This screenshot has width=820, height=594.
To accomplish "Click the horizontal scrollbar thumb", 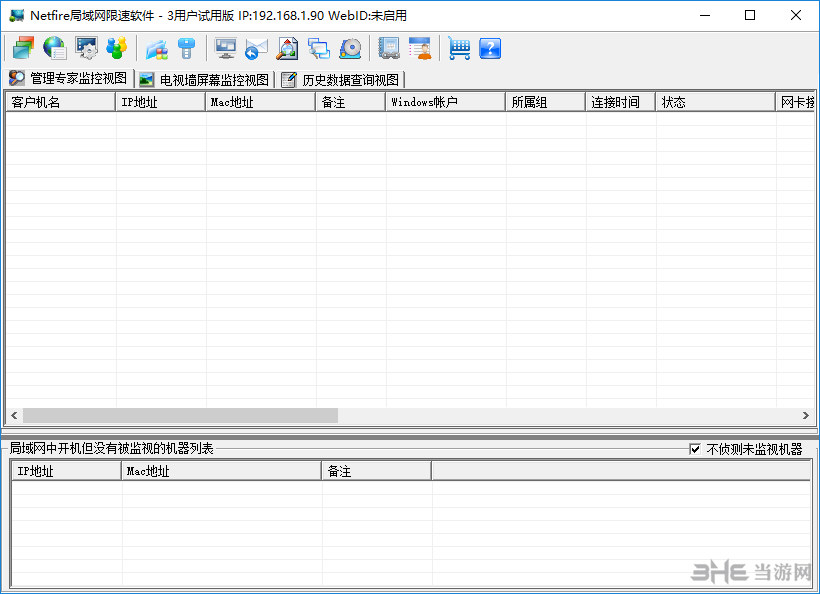I will [x=180, y=415].
